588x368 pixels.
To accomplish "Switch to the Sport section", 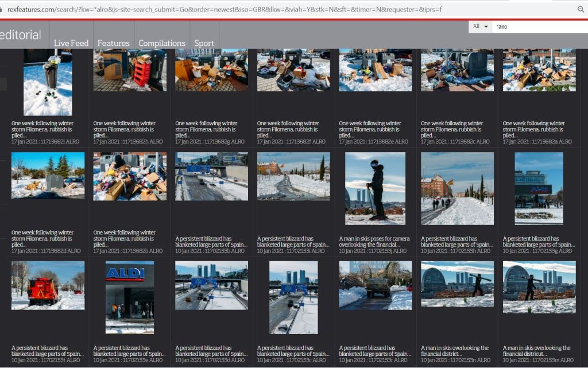I will pos(204,43).
